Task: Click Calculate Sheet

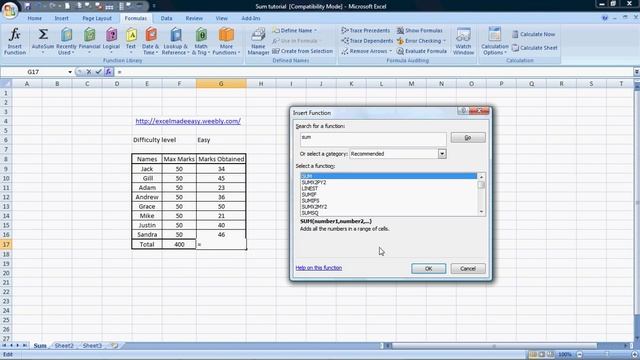Action: (535, 48)
